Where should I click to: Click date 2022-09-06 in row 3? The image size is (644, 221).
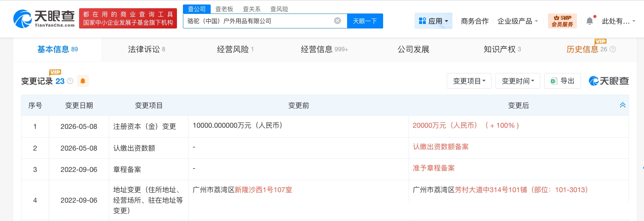coord(79,170)
